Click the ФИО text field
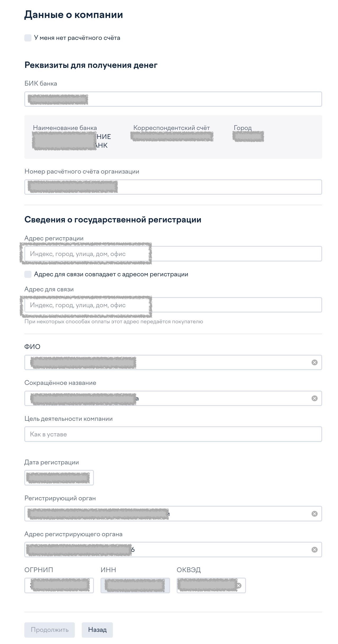The width and height of the screenshot is (338, 644). (173, 362)
